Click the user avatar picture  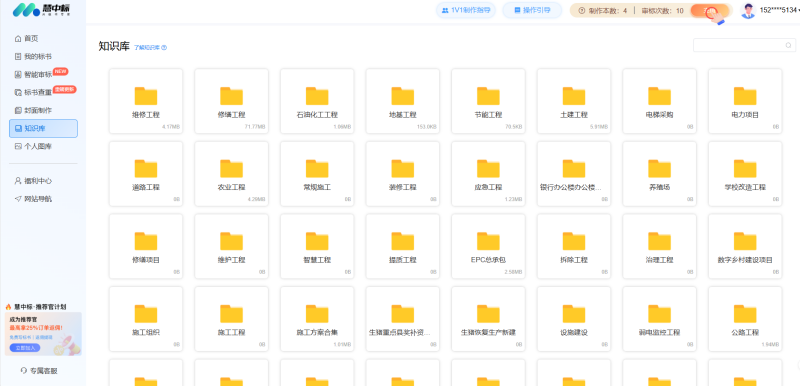pyautogui.click(x=748, y=11)
